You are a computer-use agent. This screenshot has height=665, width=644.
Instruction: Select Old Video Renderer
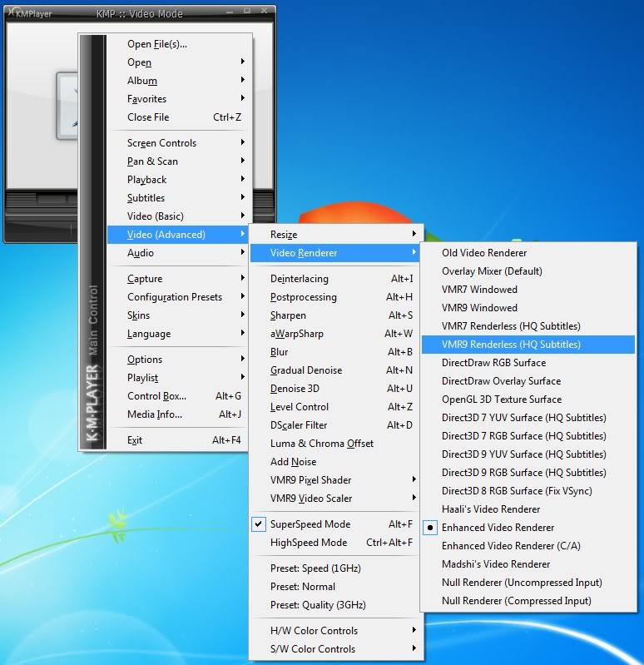[x=528, y=253]
